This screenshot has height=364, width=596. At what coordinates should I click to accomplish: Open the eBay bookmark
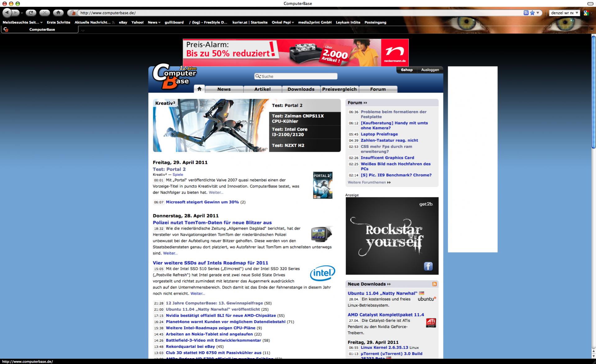coord(123,22)
